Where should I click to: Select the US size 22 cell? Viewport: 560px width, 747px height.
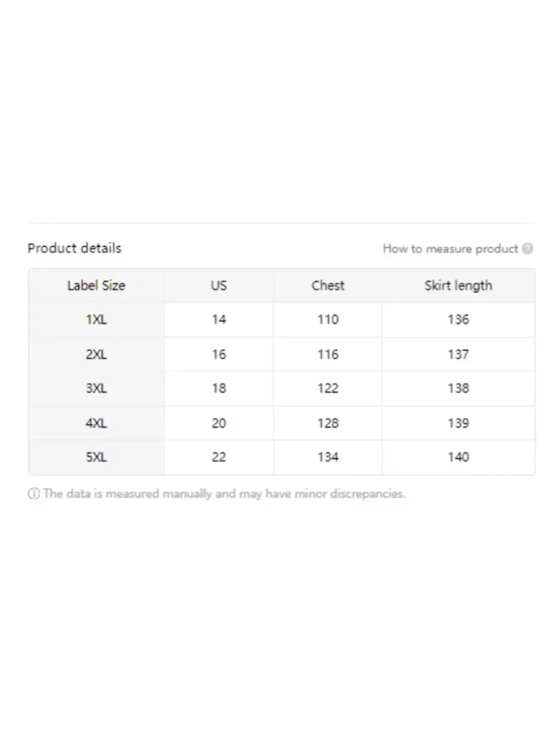(x=219, y=457)
